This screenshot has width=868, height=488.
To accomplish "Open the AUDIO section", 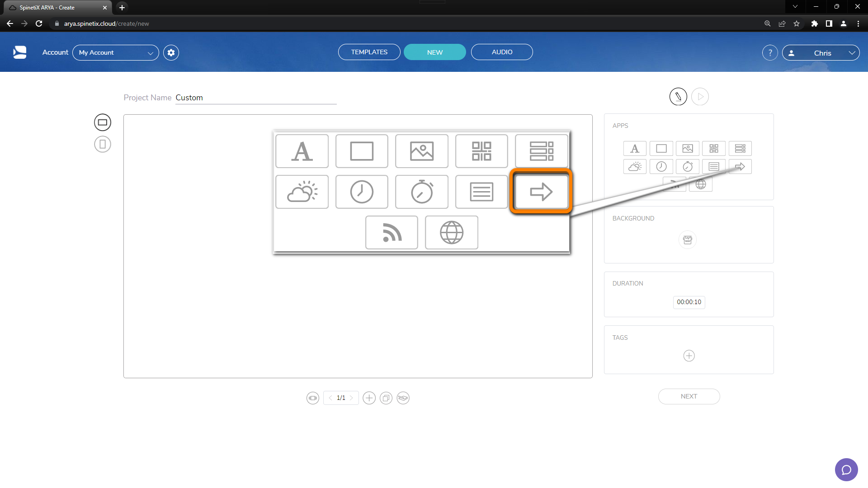I will pyautogui.click(x=502, y=52).
